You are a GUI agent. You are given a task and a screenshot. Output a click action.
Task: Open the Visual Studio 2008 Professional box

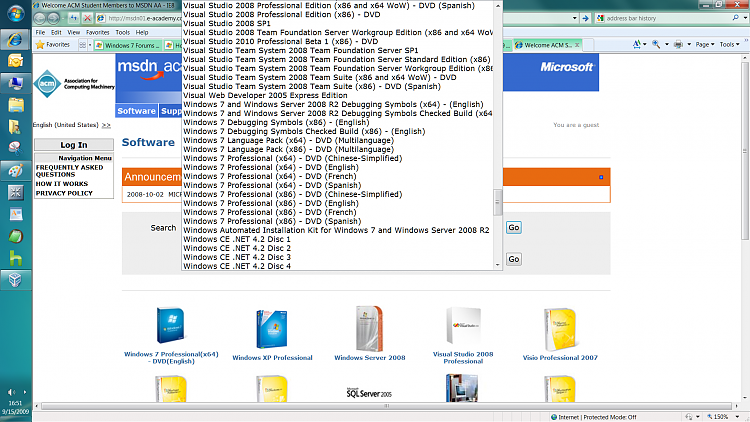point(463,325)
